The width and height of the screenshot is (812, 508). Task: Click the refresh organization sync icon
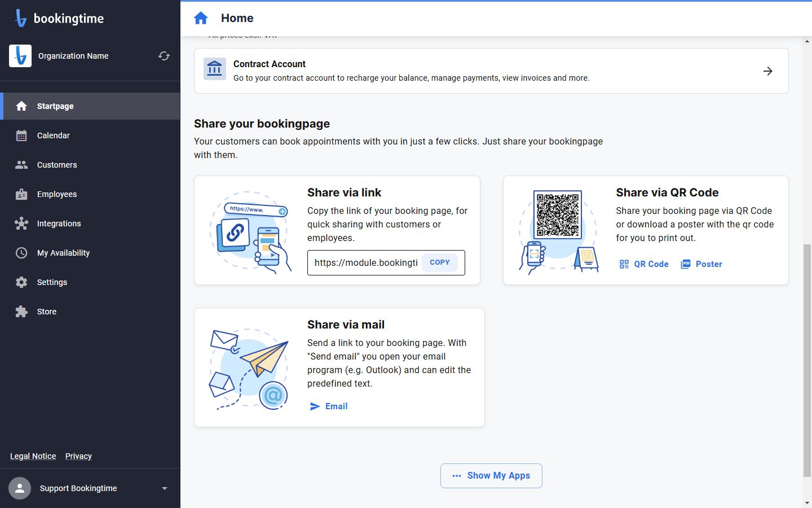pos(164,56)
